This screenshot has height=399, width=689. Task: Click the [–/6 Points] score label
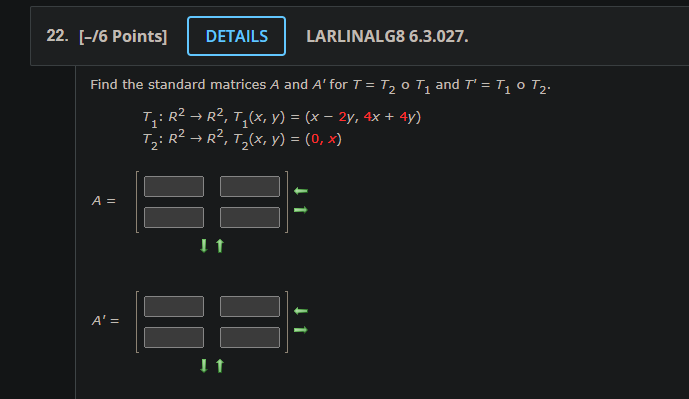[x=123, y=36]
